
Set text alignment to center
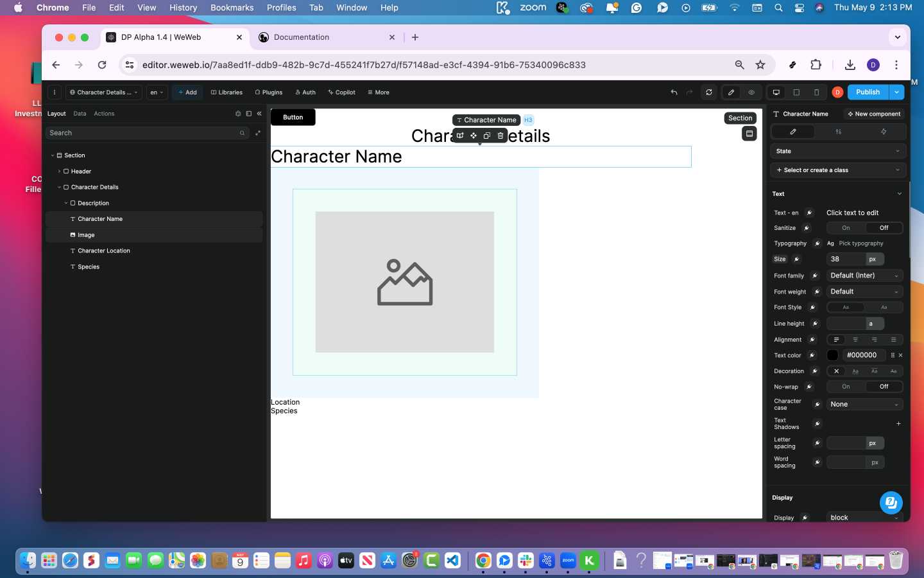855,340
